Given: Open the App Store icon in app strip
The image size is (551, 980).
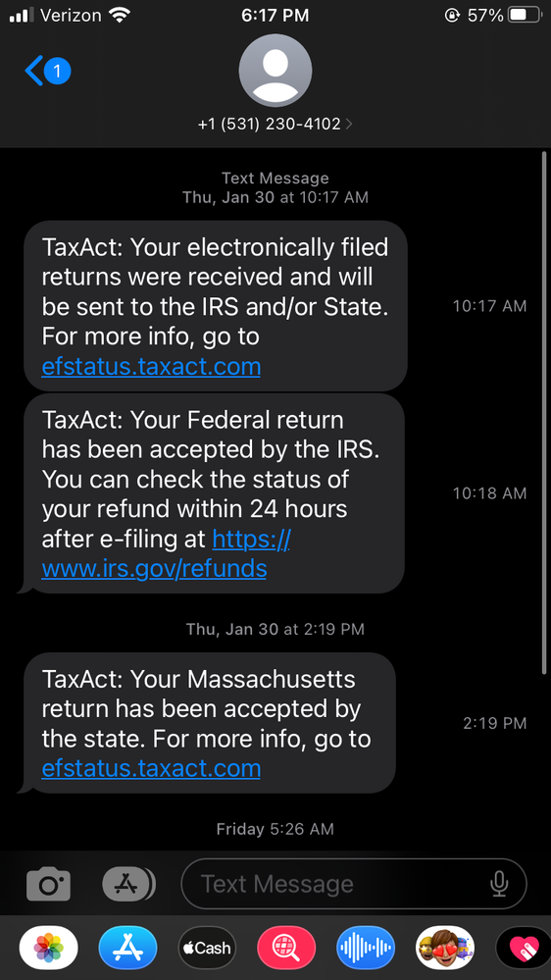Looking at the screenshot, I should [x=128, y=948].
